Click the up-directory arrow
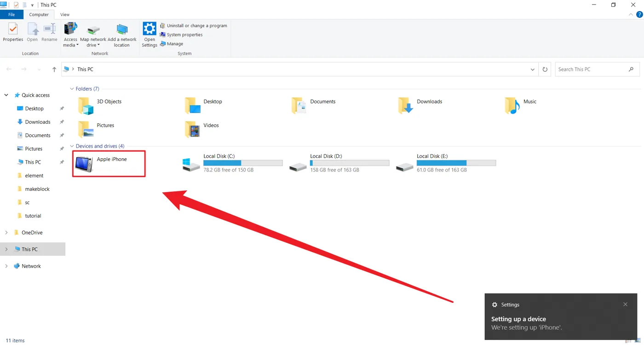Viewport: 644px width, 345px height. pyautogui.click(x=54, y=69)
